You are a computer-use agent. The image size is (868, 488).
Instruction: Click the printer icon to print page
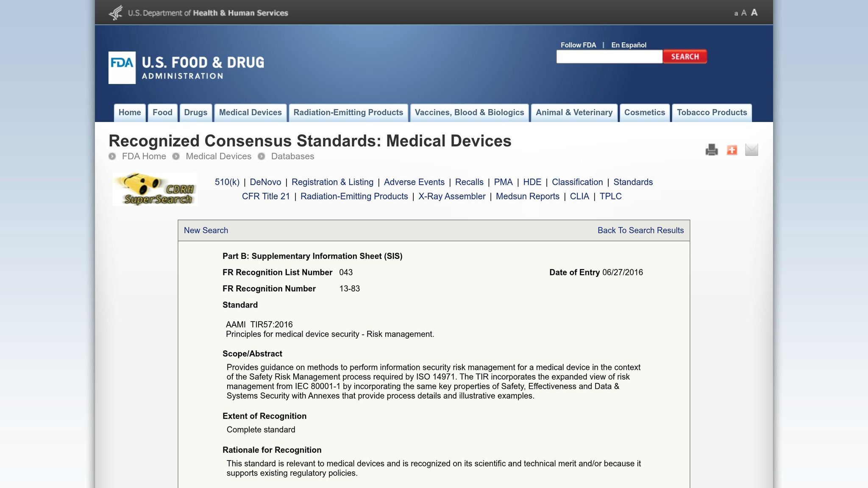[x=712, y=150]
